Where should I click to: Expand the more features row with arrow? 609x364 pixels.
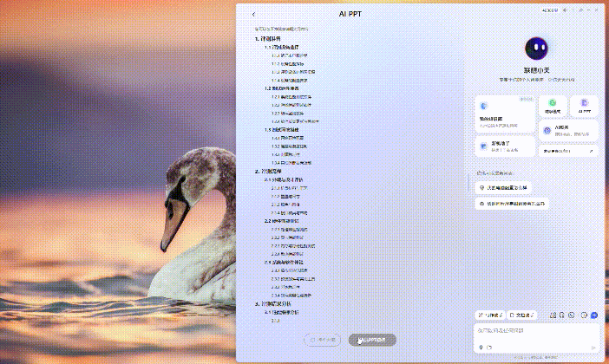coord(568,150)
